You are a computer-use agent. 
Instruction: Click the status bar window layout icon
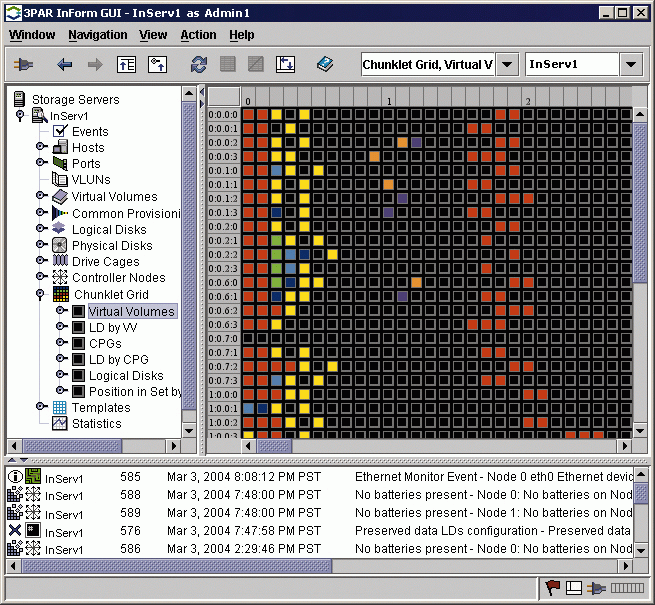(x=574, y=588)
